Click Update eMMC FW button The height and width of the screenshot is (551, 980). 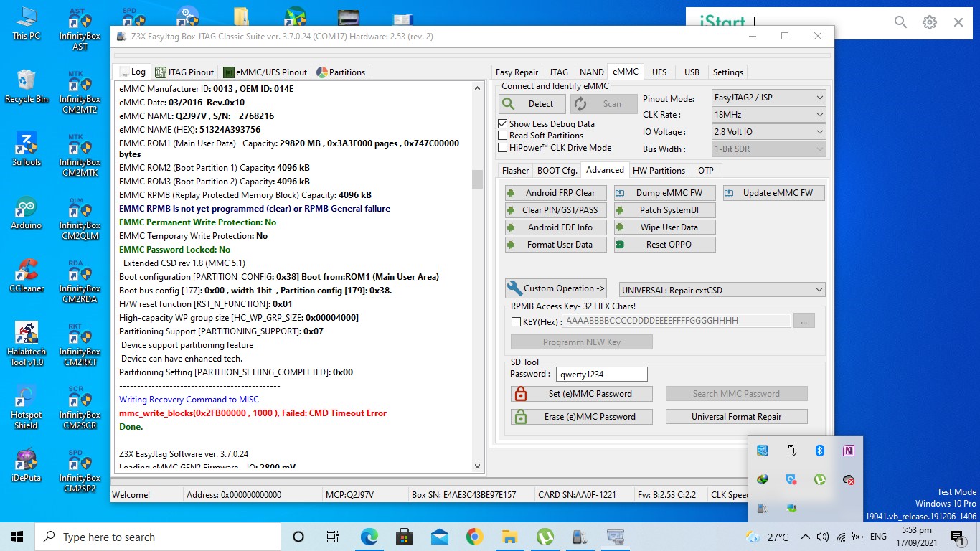point(773,193)
